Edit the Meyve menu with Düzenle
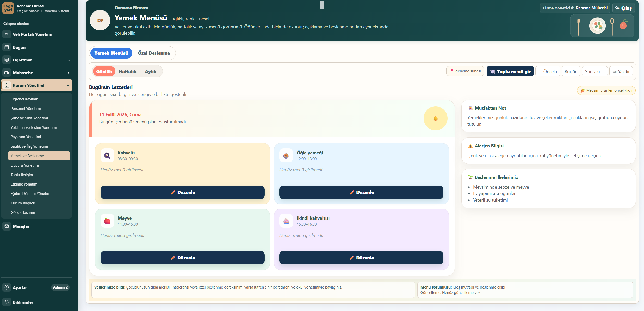The width and height of the screenshot is (644, 311). (182, 258)
